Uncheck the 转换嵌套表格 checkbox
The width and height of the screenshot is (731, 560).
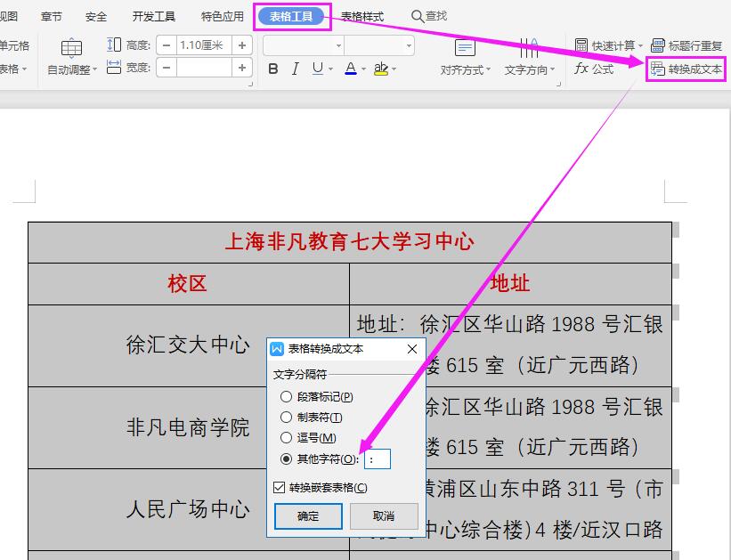coord(280,488)
